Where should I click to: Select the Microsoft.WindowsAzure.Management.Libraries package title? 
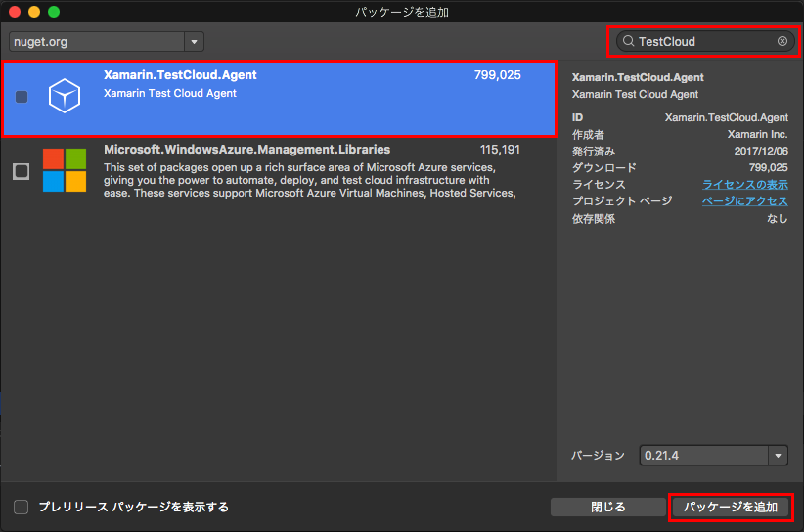(247, 150)
